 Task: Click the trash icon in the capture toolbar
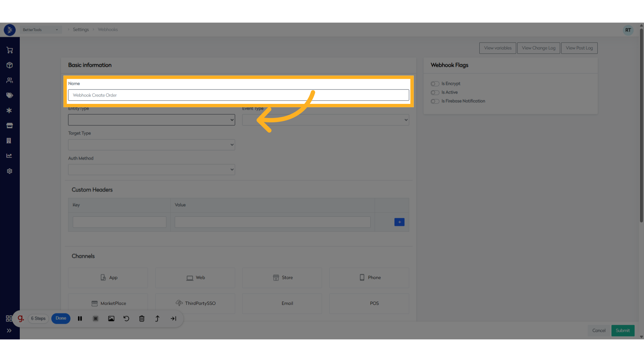(142, 318)
